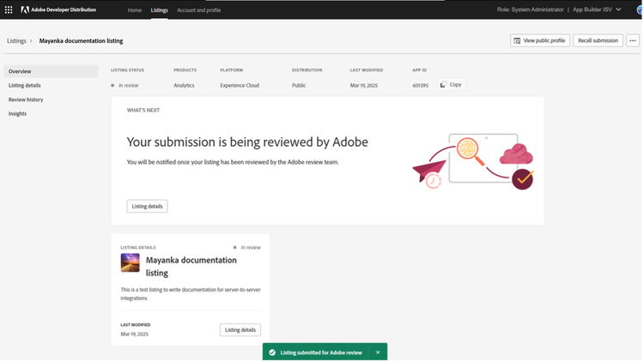The width and height of the screenshot is (644, 362).
Task: Click the Listings breadcrumb link
Action: pyautogui.click(x=16, y=41)
